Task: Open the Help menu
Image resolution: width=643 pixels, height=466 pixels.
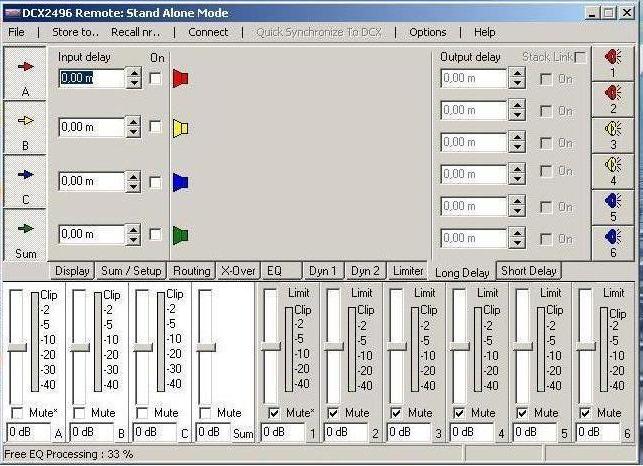Action: point(485,32)
